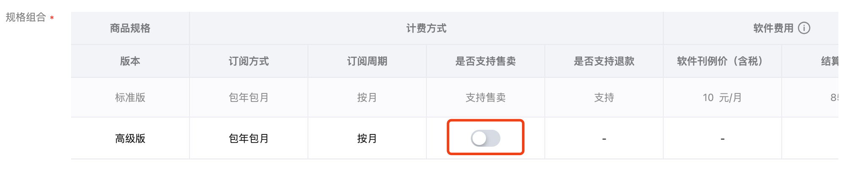This screenshot has height=186, width=868.
Task: Click the 软件刊例价（含税）column header
Action: pyautogui.click(x=722, y=61)
